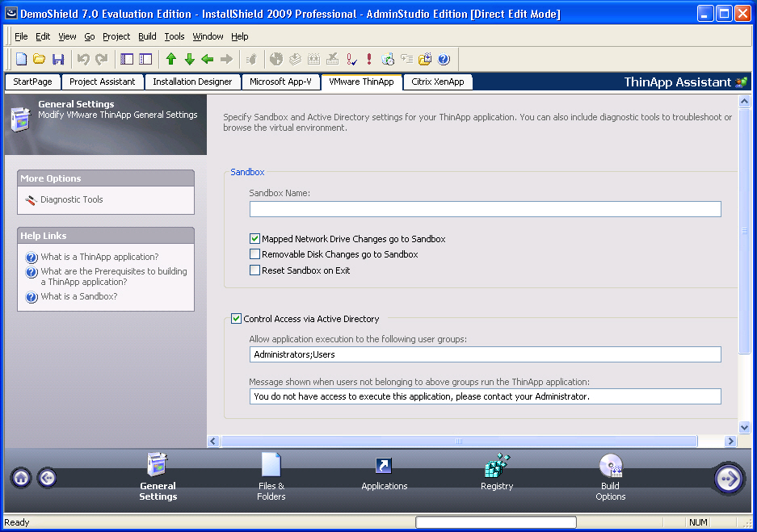Screen dimensions: 757x532
Task: Toggle Control Access via Active Directory checkbox
Action: pyautogui.click(x=237, y=319)
